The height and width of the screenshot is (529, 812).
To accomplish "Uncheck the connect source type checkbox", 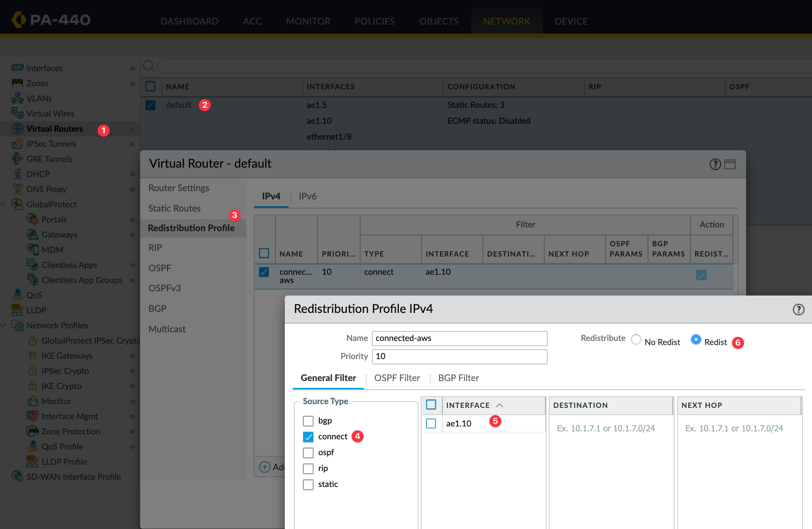I will (308, 437).
